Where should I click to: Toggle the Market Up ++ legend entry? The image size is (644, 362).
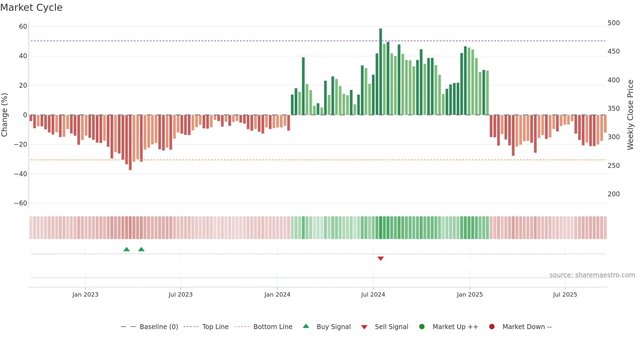pos(449,327)
